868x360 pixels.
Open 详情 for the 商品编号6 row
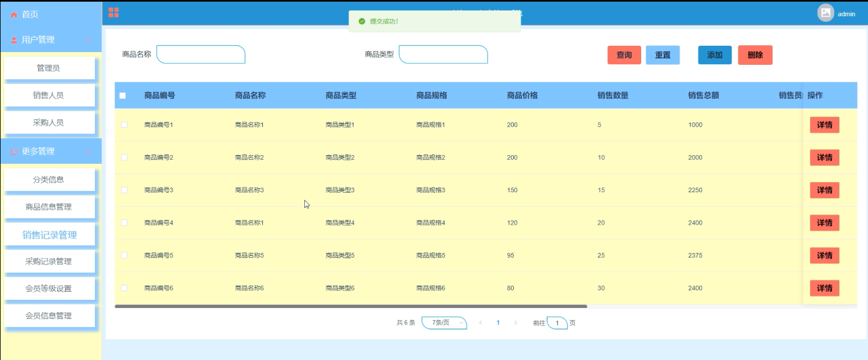825,288
